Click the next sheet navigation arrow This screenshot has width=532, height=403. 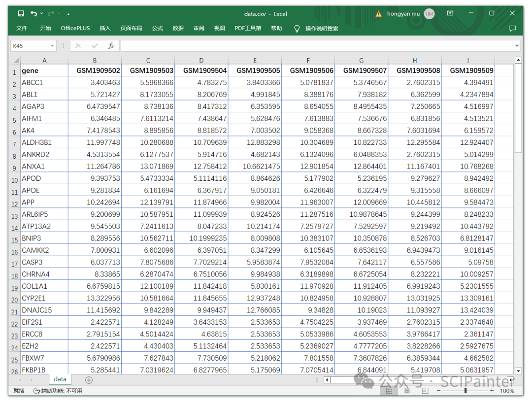point(31,380)
